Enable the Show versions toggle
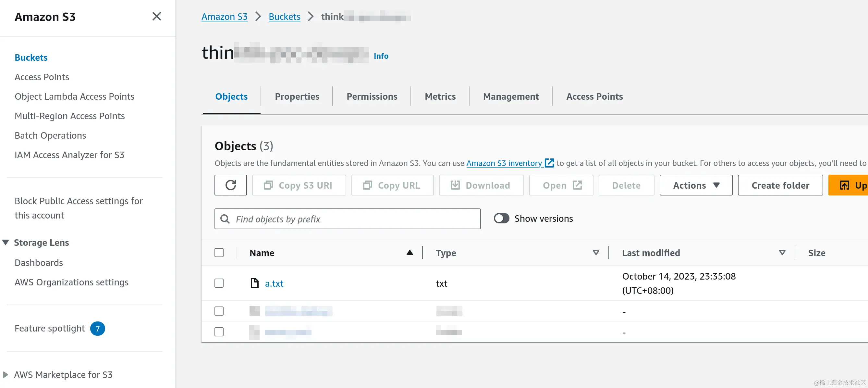 coord(501,219)
